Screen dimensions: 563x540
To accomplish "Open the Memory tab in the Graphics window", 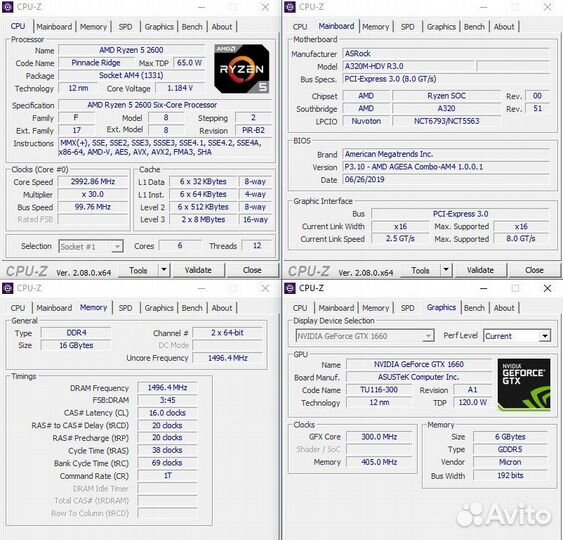I will [x=376, y=308].
